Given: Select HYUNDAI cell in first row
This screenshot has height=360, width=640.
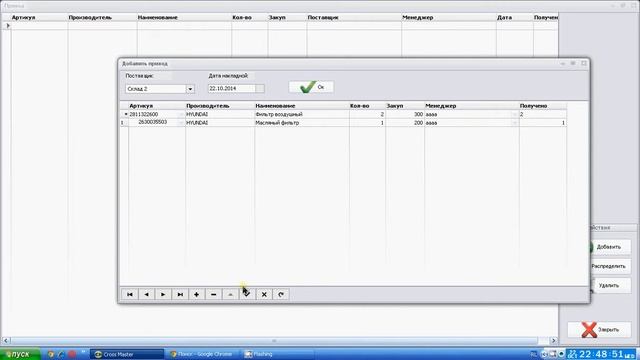Looking at the screenshot, I should (x=220, y=115).
